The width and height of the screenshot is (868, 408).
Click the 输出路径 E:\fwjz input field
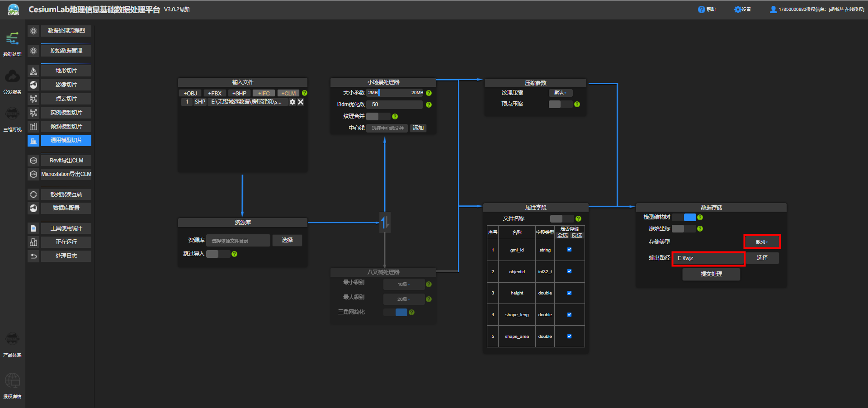point(708,258)
